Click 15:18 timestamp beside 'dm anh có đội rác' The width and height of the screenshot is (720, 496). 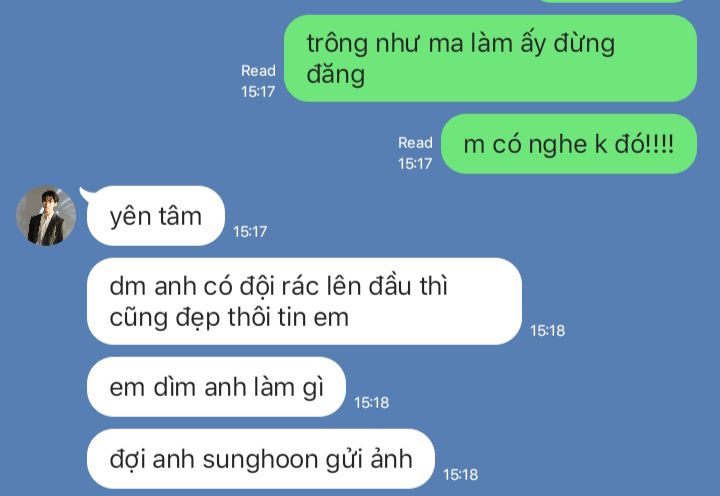click(x=547, y=331)
